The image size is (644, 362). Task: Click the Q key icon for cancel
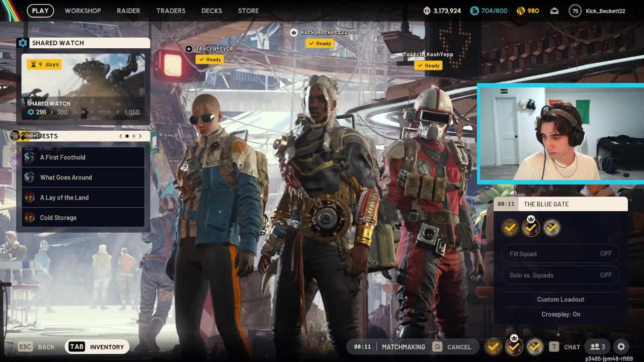point(437,347)
